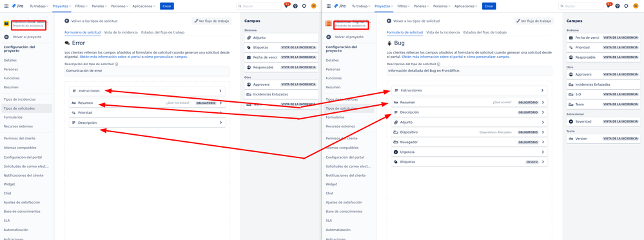Select S.O field in Bug page Campos
Image resolution: width=644 pixels, height=240 pixels.
tap(603, 94)
